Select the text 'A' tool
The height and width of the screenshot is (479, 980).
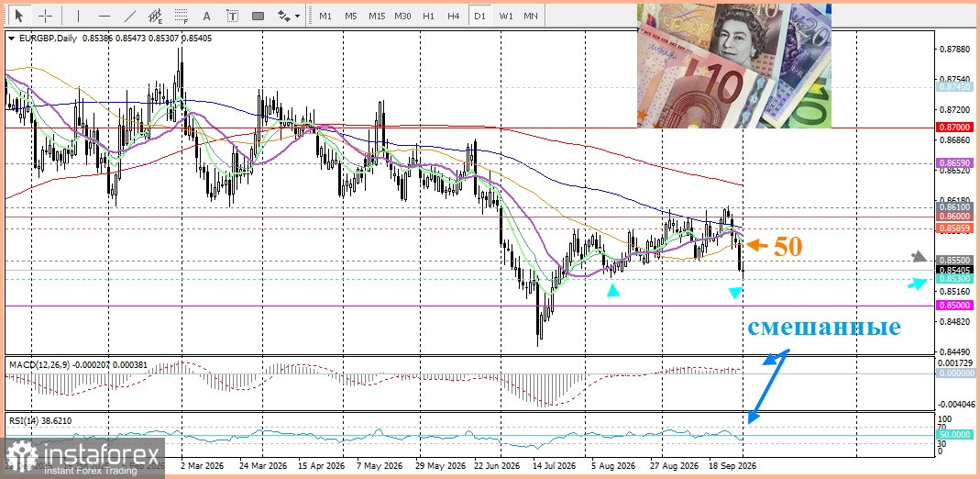[207, 16]
